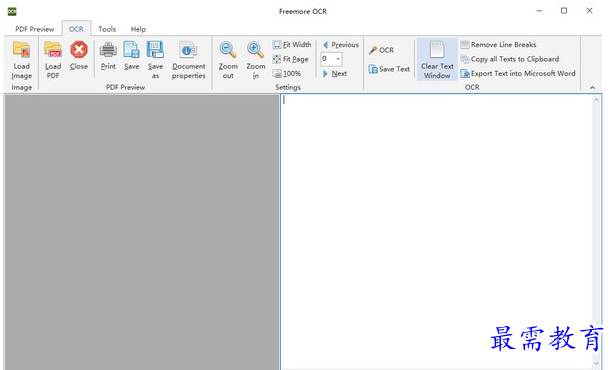
Task: Go to the Next page
Action: pos(335,73)
